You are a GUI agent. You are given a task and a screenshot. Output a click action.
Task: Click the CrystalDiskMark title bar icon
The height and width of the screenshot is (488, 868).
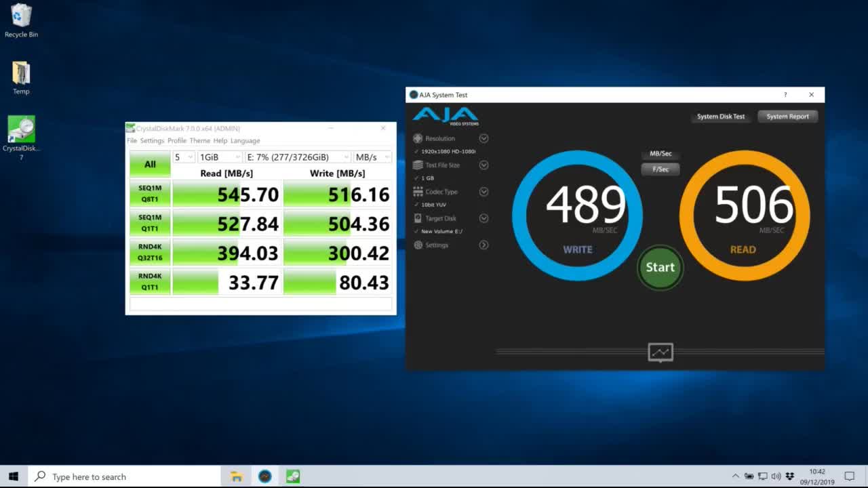[131, 128]
